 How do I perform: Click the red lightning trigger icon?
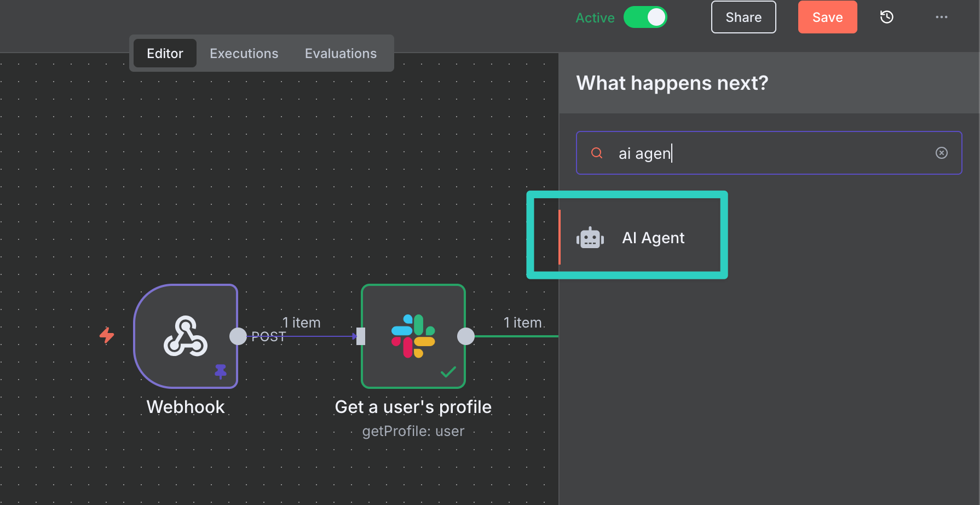[107, 335]
